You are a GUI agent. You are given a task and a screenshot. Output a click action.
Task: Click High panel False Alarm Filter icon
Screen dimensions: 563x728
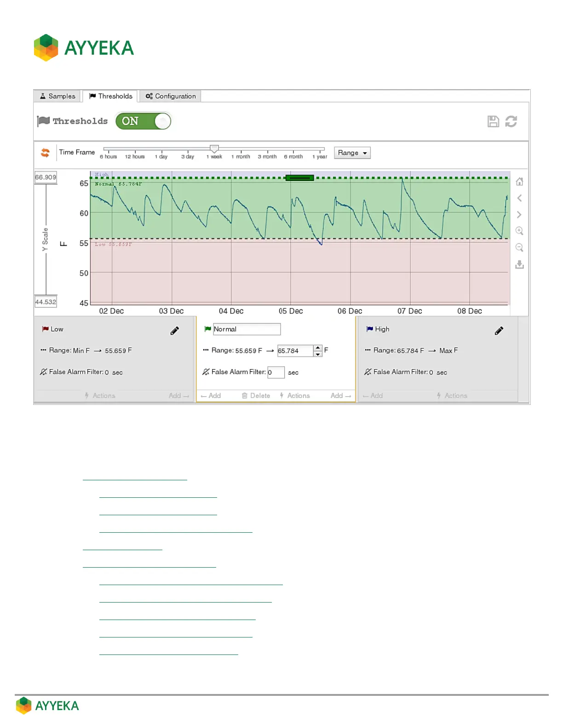coord(368,372)
